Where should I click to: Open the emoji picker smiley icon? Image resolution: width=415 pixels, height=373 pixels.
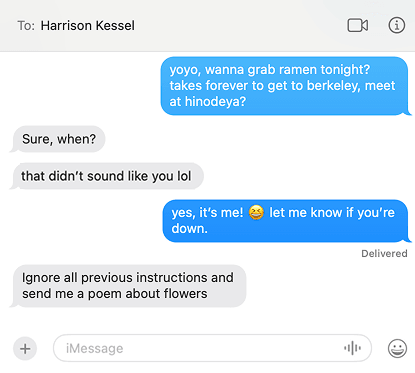tap(397, 349)
